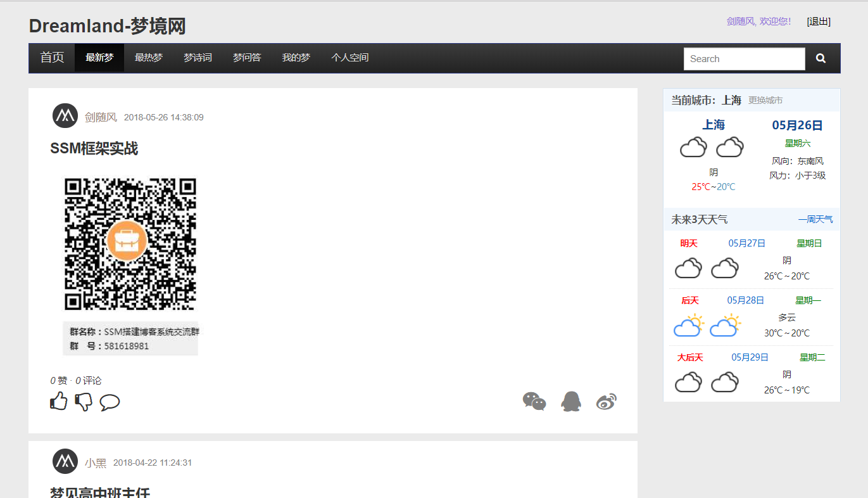Open comments via speech bubble icon
Viewport: 868px width, 498px height.
110,402
